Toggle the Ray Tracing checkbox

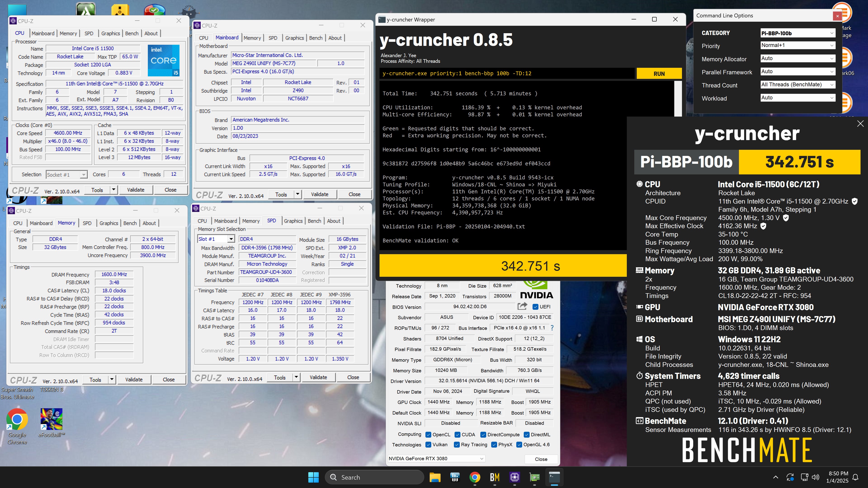coord(457,445)
